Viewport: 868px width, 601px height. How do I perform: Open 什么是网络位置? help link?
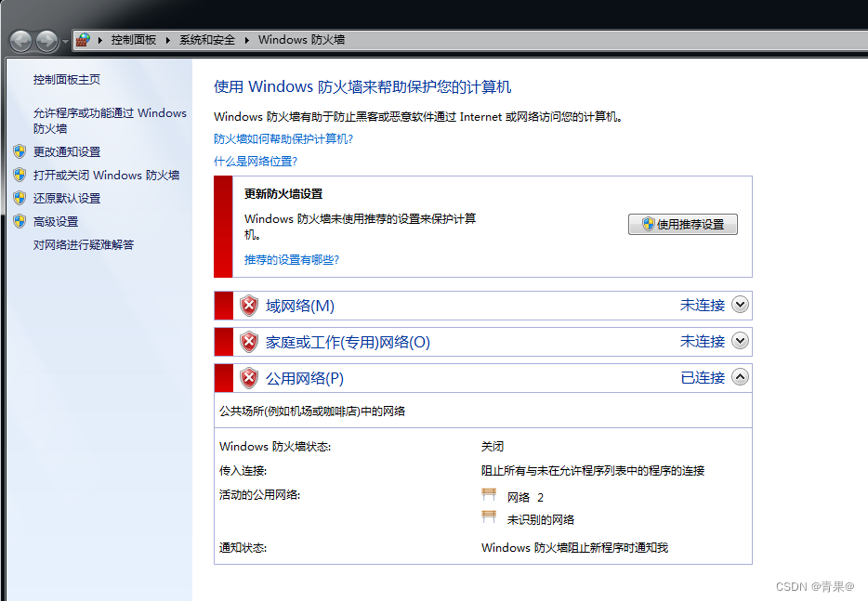(x=256, y=161)
